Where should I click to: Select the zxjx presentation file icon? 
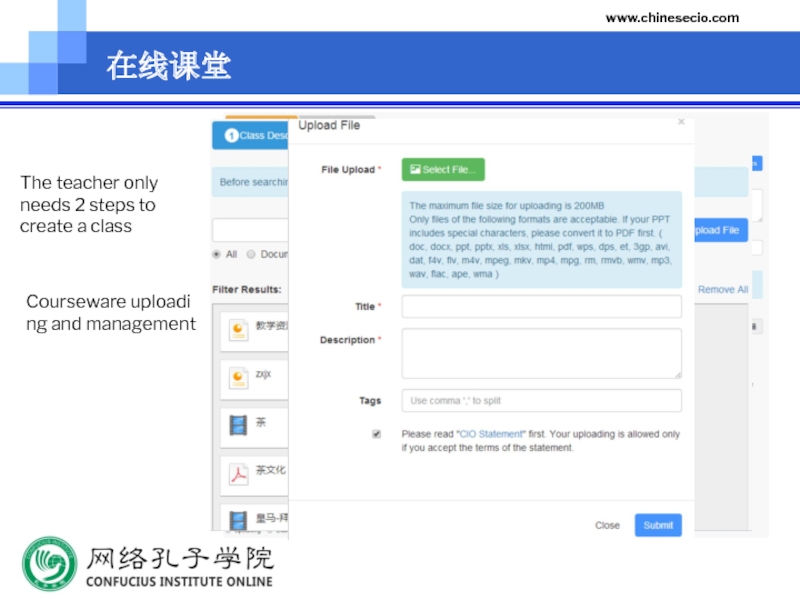click(x=238, y=377)
